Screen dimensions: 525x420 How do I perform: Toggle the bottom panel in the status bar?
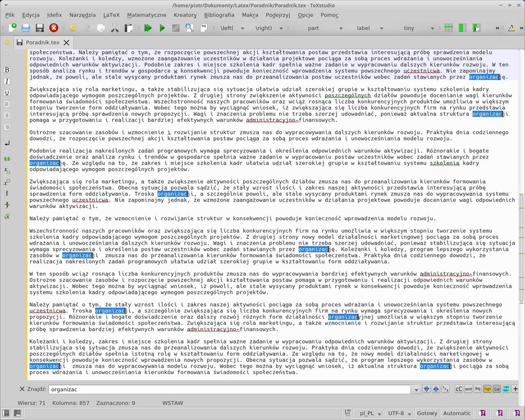pyautogui.click(x=17, y=413)
